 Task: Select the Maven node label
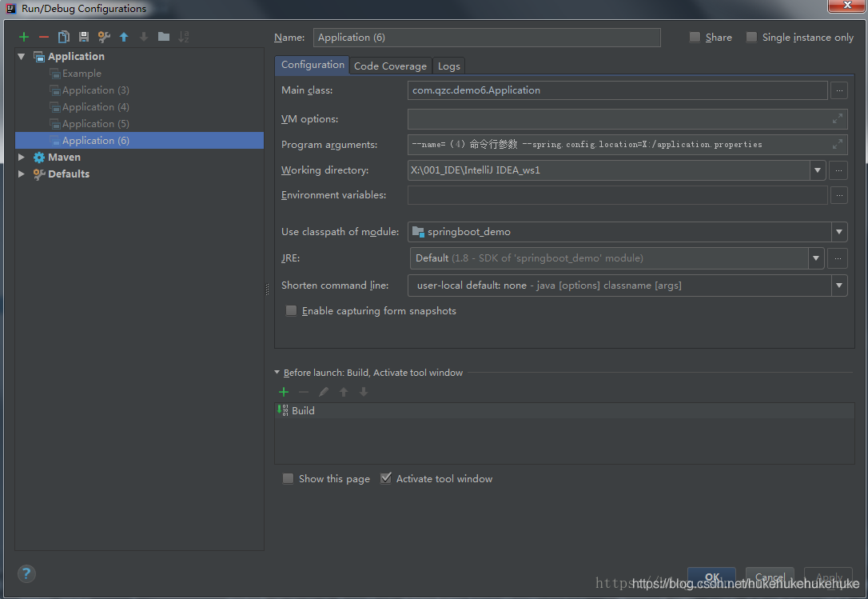coord(64,158)
